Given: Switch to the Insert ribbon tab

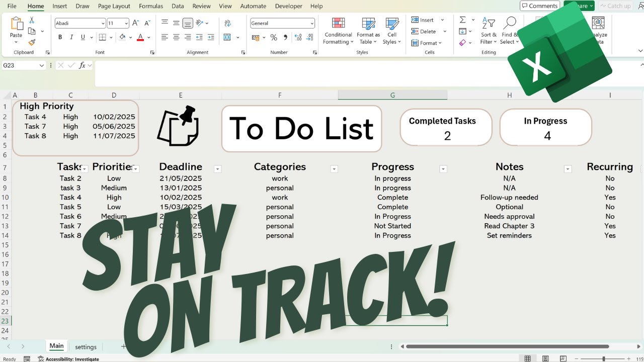Looking at the screenshot, I should (x=59, y=6).
